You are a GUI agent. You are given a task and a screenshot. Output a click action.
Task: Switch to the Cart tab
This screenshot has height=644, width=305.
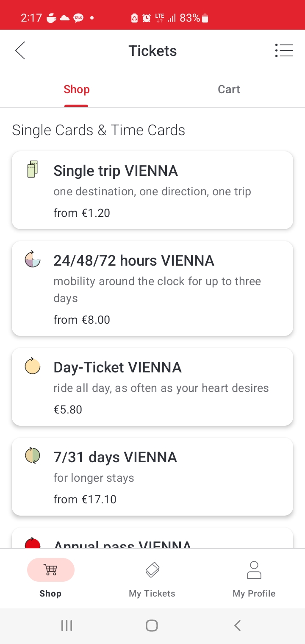(229, 89)
